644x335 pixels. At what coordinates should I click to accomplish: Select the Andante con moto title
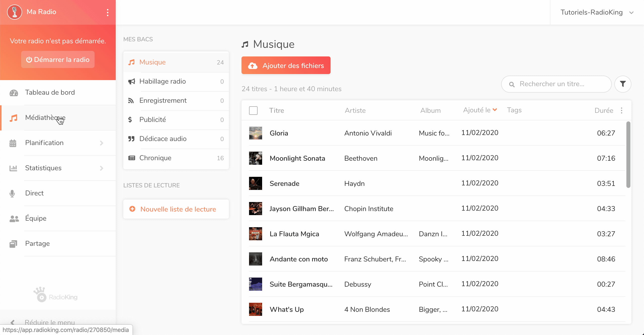coord(299,259)
